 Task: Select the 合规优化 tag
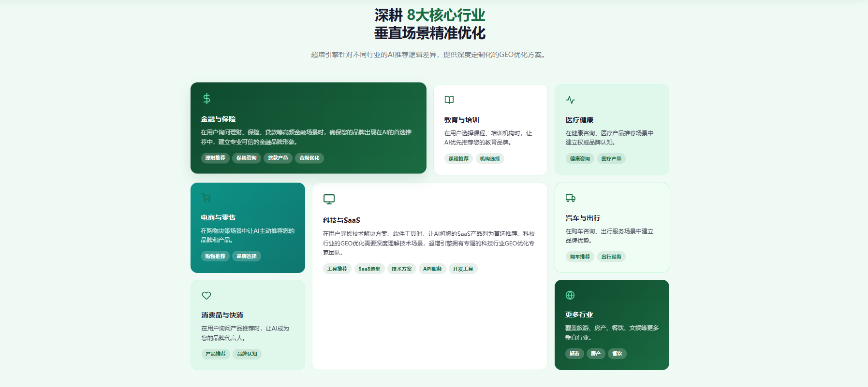tap(309, 158)
